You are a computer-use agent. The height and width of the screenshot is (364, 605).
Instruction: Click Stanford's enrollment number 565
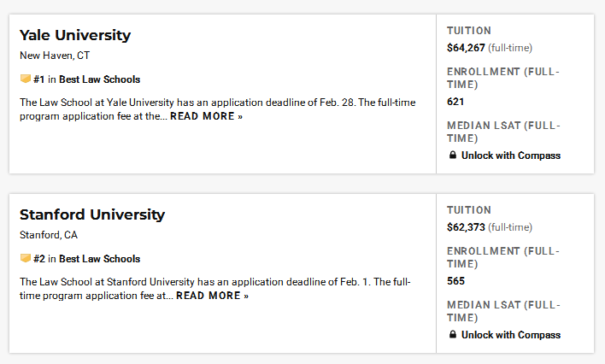point(455,281)
